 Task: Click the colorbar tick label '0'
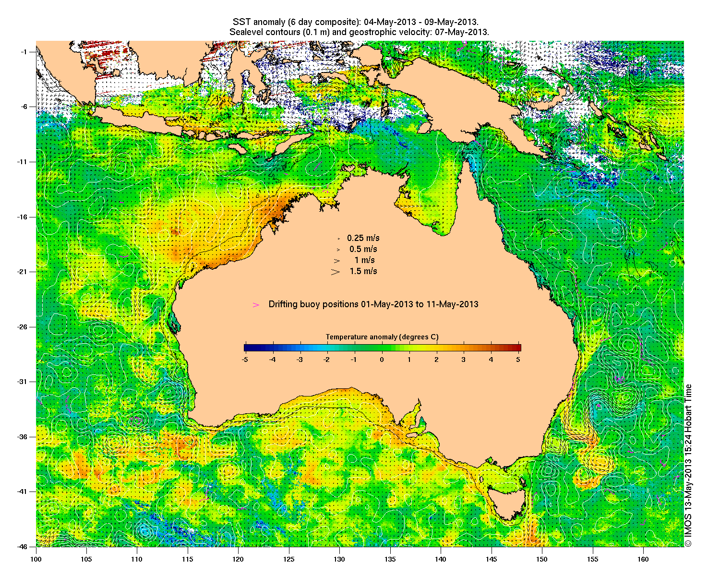point(382,359)
